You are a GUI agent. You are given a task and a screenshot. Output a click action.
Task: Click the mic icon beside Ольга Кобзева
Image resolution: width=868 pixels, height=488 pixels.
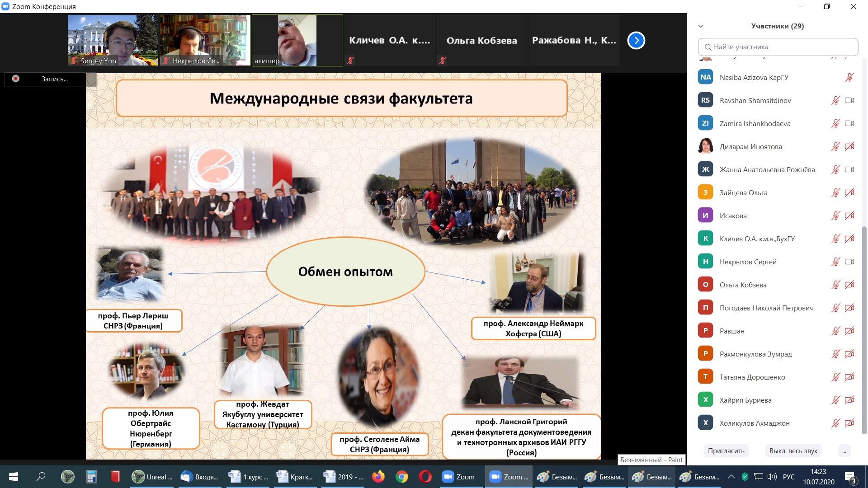point(835,285)
